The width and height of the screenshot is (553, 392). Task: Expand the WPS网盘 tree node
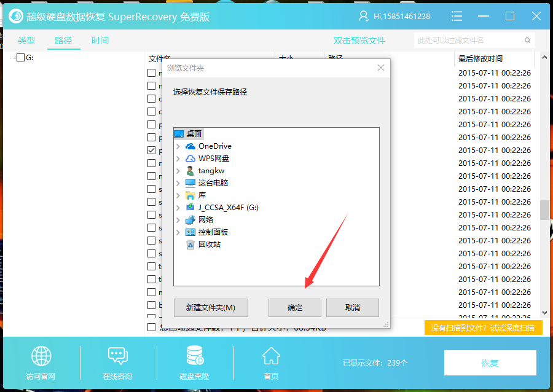pos(178,159)
